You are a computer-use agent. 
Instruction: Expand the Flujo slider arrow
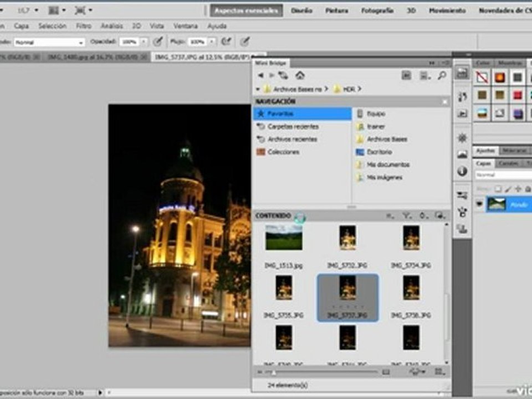coord(212,42)
